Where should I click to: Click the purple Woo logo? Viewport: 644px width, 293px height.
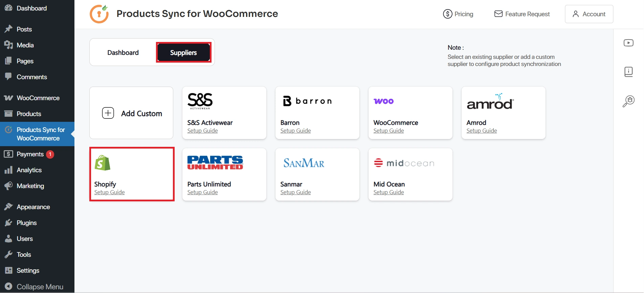pyautogui.click(x=383, y=101)
